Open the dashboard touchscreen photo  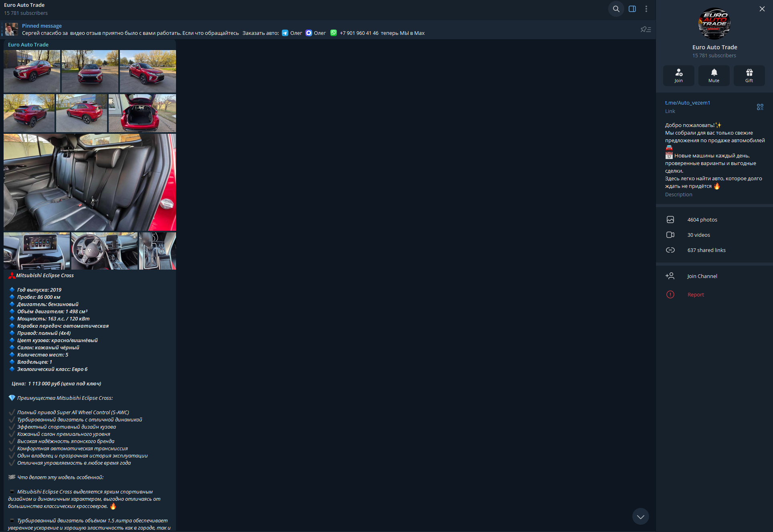click(37, 251)
